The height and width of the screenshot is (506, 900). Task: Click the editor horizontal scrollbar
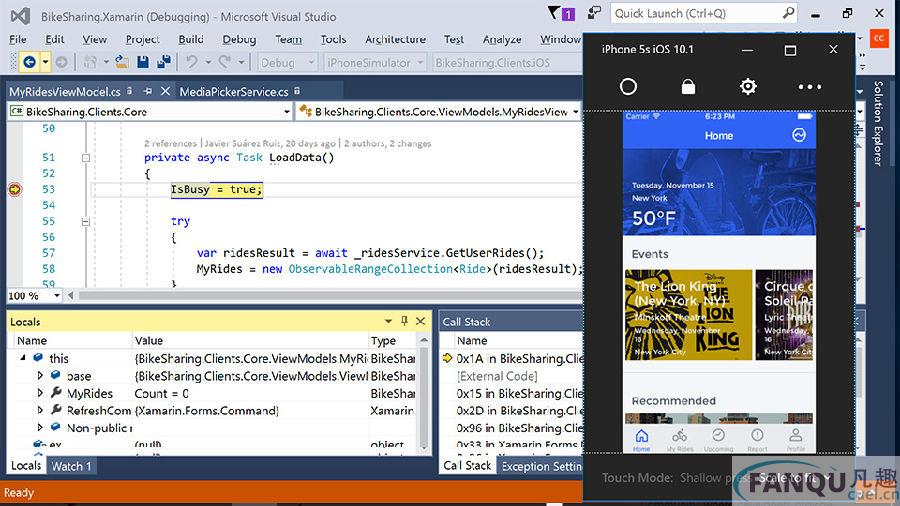[x=330, y=295]
